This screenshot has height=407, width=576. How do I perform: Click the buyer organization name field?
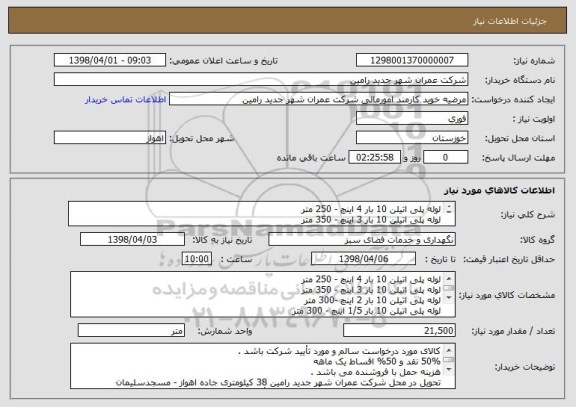coord(261,80)
